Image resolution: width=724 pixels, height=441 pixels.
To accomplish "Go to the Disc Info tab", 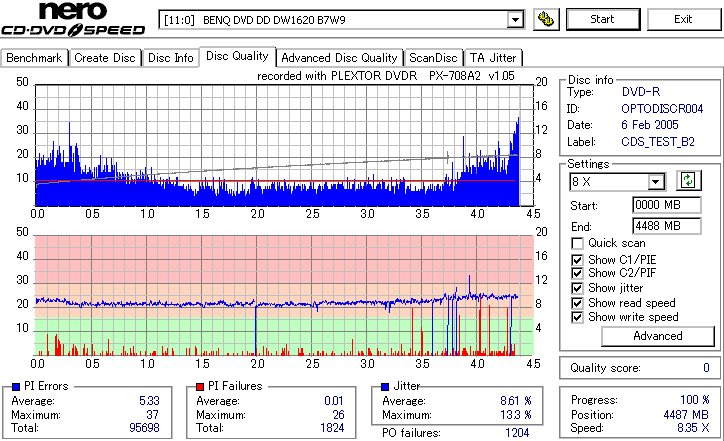I will [x=170, y=58].
